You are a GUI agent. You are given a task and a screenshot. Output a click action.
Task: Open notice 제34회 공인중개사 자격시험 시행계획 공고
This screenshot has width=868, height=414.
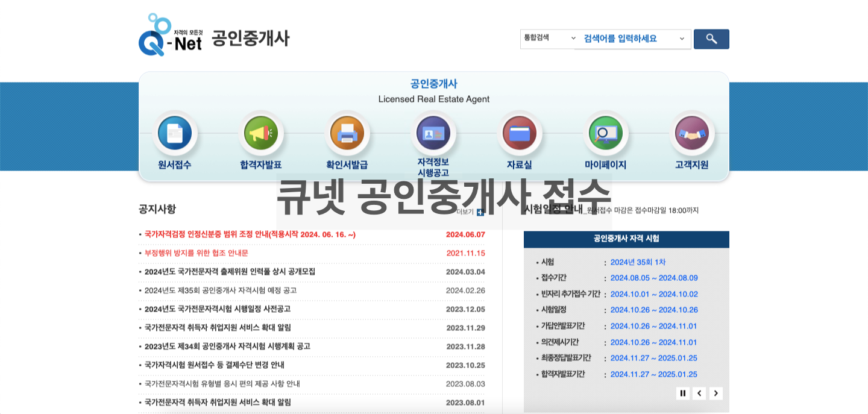(x=227, y=347)
